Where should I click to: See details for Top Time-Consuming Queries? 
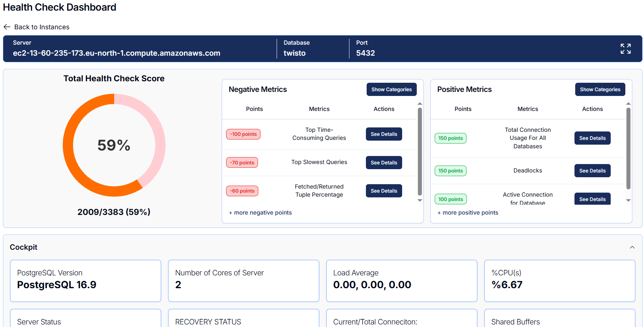click(383, 134)
